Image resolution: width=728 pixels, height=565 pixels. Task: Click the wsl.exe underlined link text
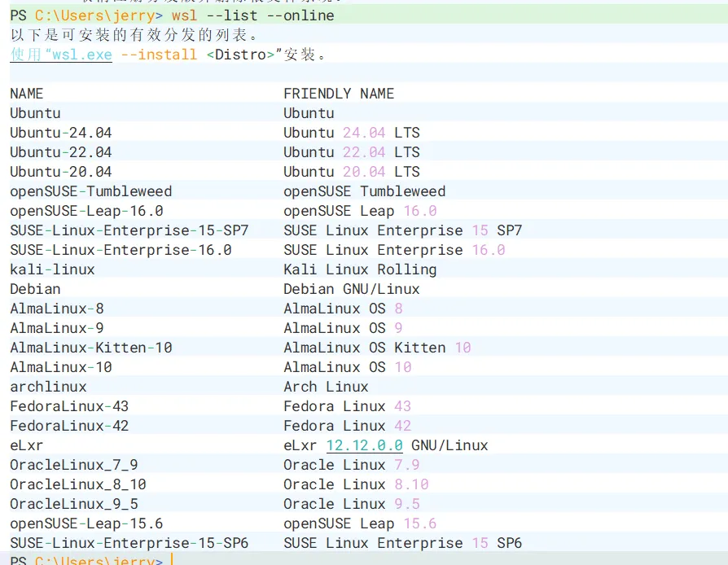pos(81,55)
